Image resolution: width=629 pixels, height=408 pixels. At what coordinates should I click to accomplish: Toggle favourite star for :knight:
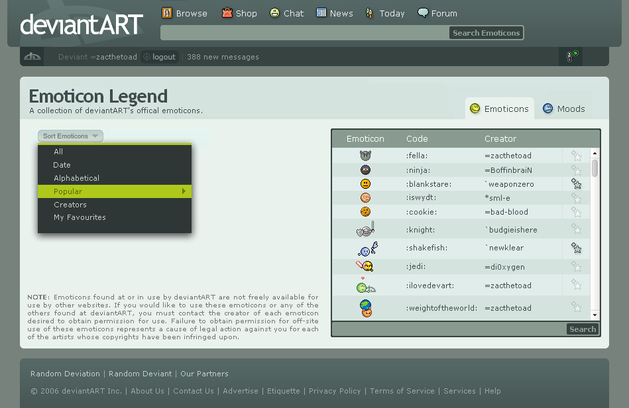[576, 229]
